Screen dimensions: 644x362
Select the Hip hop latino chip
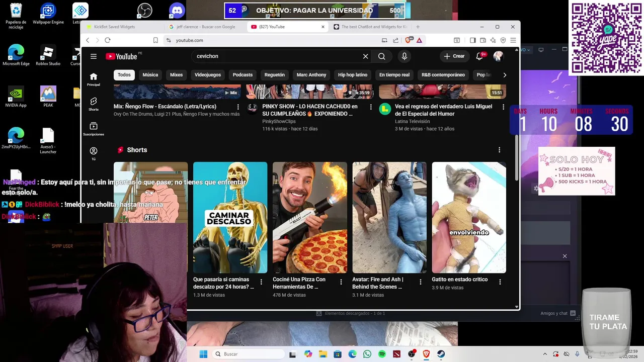click(x=353, y=75)
